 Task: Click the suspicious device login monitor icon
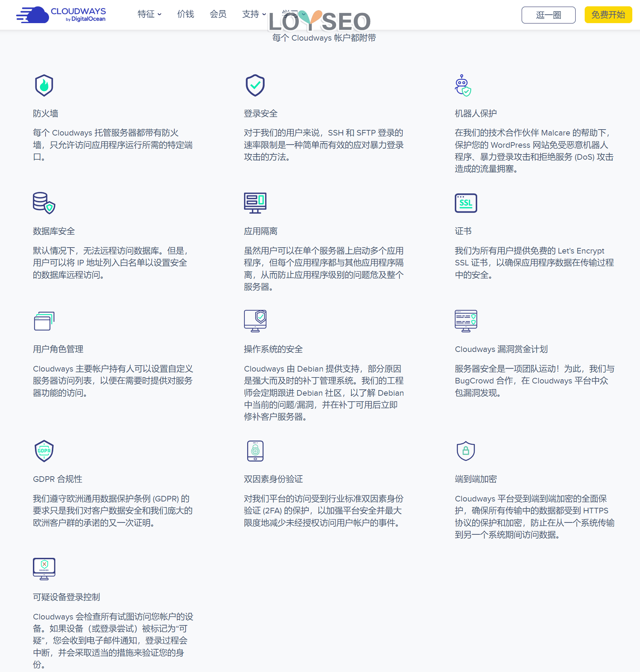(x=44, y=569)
